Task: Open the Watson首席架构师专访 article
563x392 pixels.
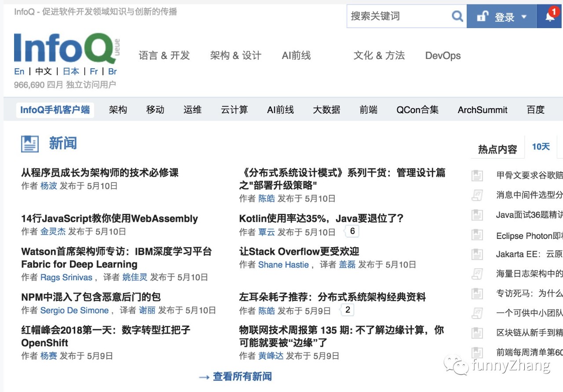Action: (x=117, y=258)
